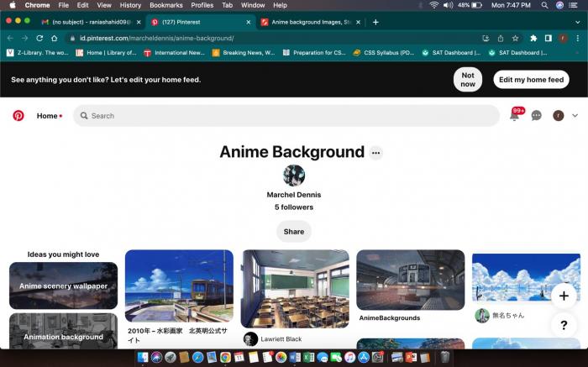This screenshot has width=588, height=367.
Task: Open Microsoft Excel from the dock
Action: point(308,357)
